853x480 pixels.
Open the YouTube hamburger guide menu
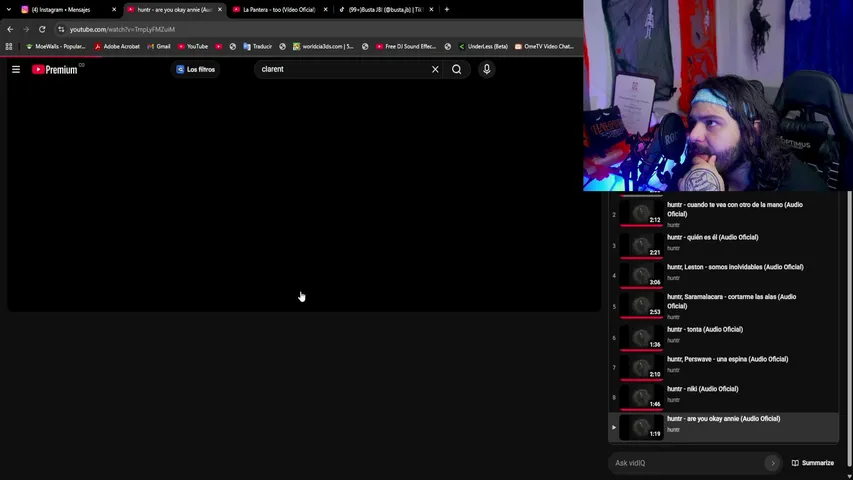tap(16, 69)
